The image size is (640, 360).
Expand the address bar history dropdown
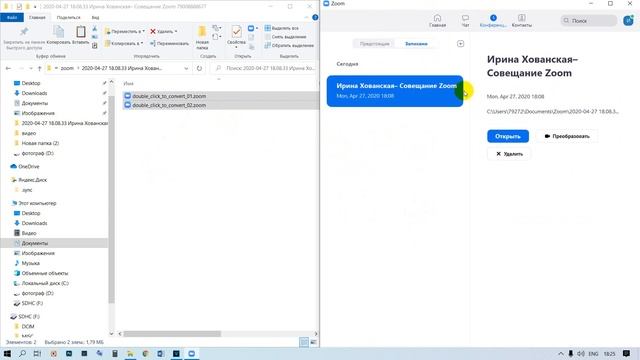186,68
